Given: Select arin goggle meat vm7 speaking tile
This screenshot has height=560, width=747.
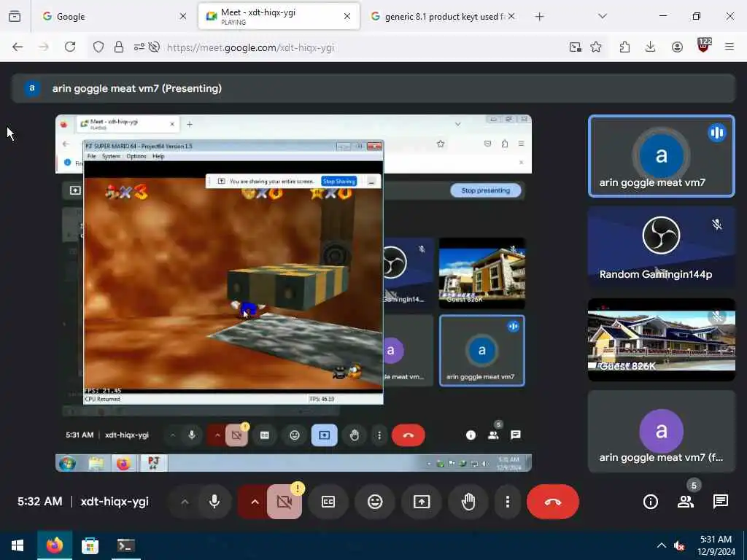Looking at the screenshot, I should pos(661,156).
